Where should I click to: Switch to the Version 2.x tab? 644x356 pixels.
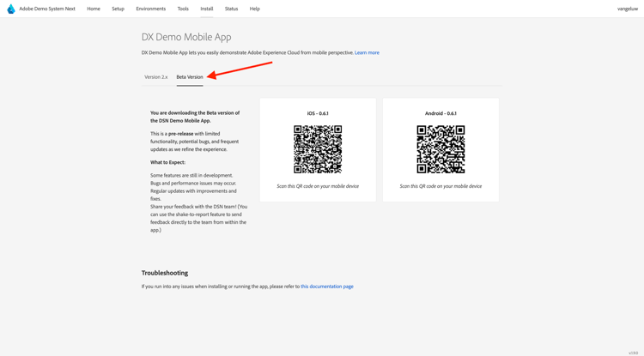coord(156,76)
